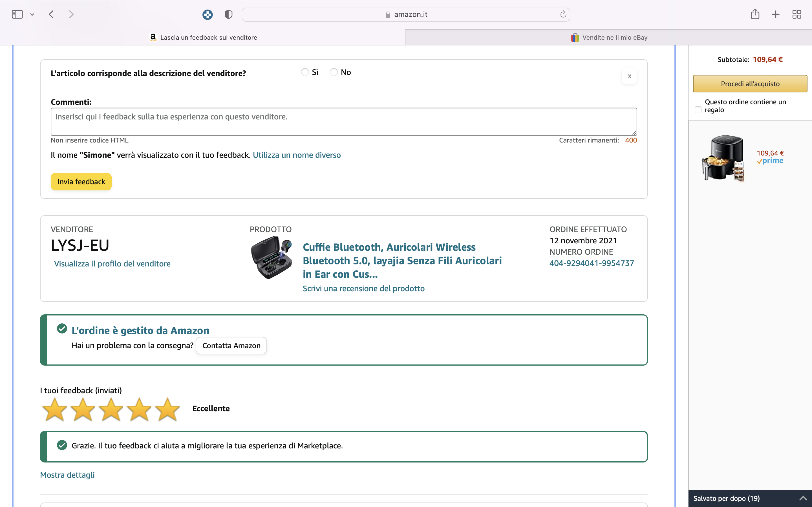The image size is (812, 507).
Task: Open the Share icon menu
Action: click(755, 14)
